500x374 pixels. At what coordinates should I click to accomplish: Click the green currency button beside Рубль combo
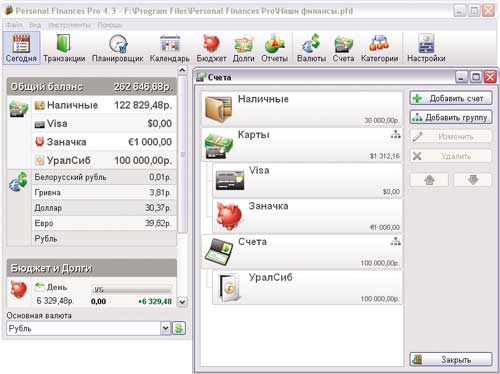tap(179, 328)
